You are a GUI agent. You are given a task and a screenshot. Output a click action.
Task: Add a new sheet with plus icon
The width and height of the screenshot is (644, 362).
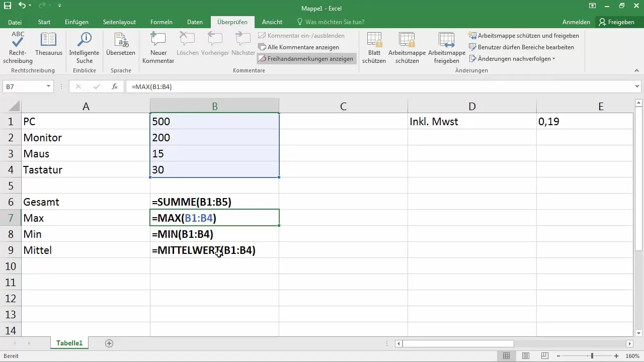click(109, 343)
